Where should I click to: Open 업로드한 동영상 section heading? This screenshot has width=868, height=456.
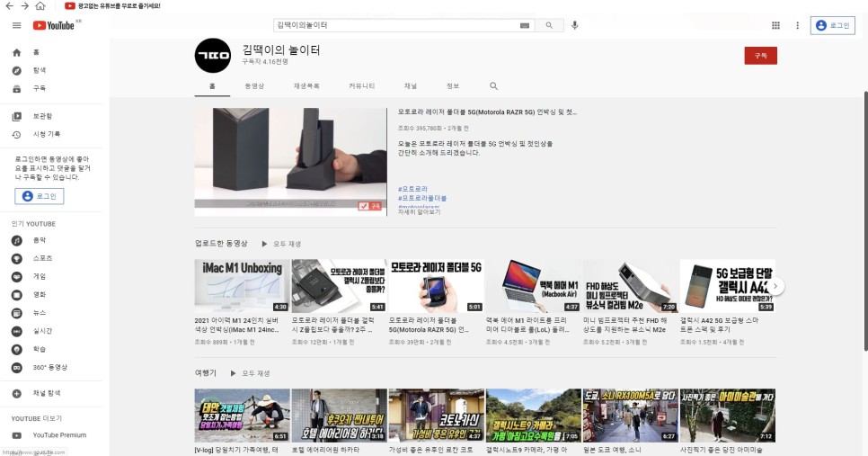tap(221, 244)
